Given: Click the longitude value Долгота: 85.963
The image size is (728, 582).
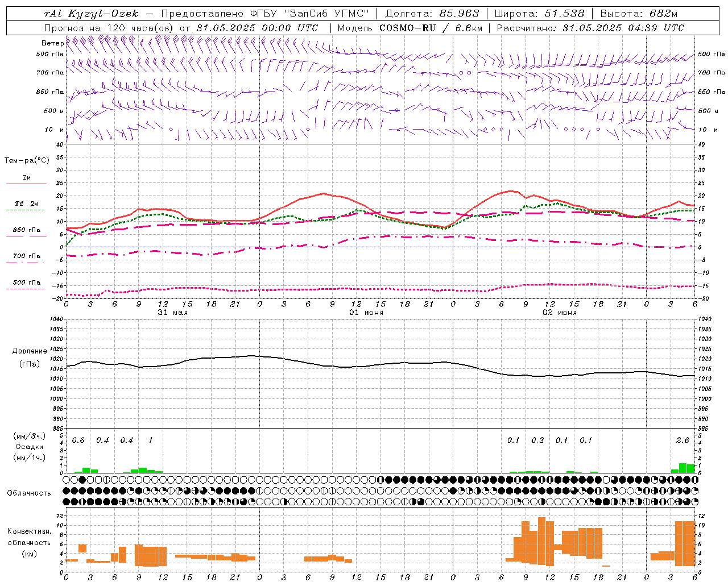Looking at the screenshot, I should point(432,14).
